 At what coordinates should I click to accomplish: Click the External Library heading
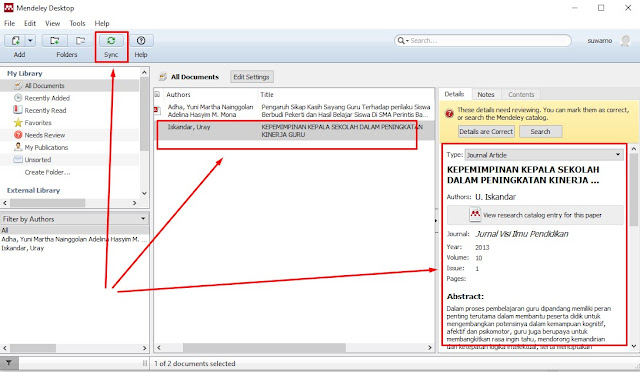(x=33, y=190)
